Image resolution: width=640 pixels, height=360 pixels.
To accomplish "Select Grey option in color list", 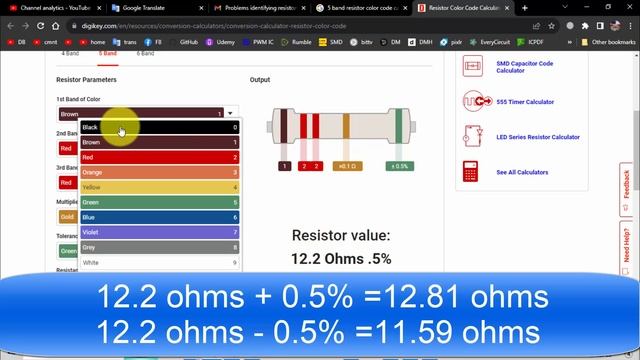I will pyautogui.click(x=160, y=247).
